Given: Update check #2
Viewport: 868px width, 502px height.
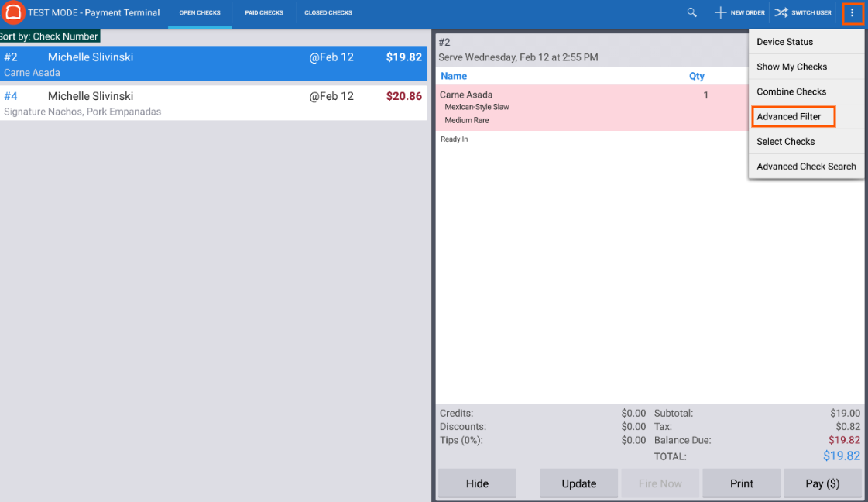Looking at the screenshot, I should (x=578, y=483).
